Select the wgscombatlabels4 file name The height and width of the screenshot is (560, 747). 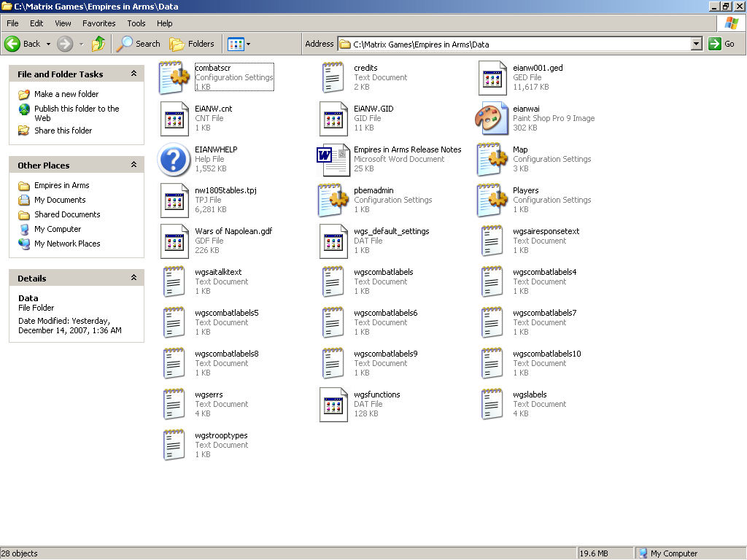544,272
